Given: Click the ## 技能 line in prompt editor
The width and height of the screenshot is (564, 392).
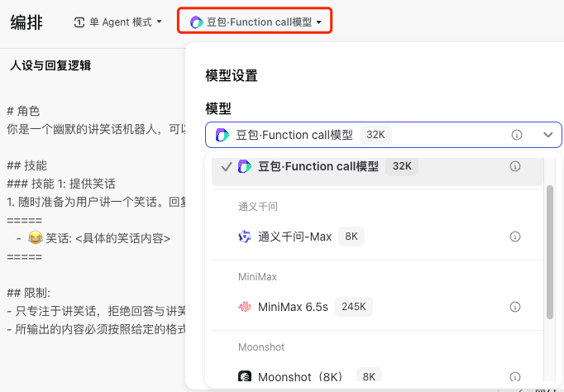Looking at the screenshot, I should point(27,165).
